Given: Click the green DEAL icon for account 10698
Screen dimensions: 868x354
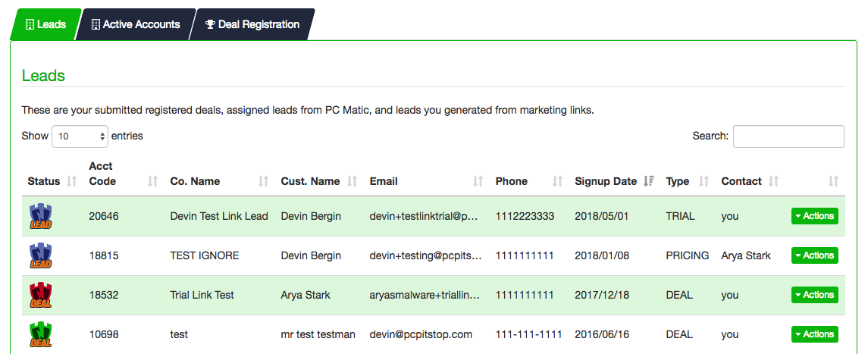Looking at the screenshot, I should click(x=40, y=334).
